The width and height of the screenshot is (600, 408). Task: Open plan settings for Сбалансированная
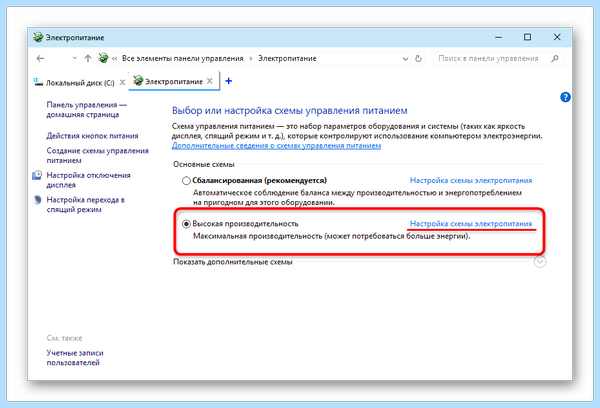471,180
